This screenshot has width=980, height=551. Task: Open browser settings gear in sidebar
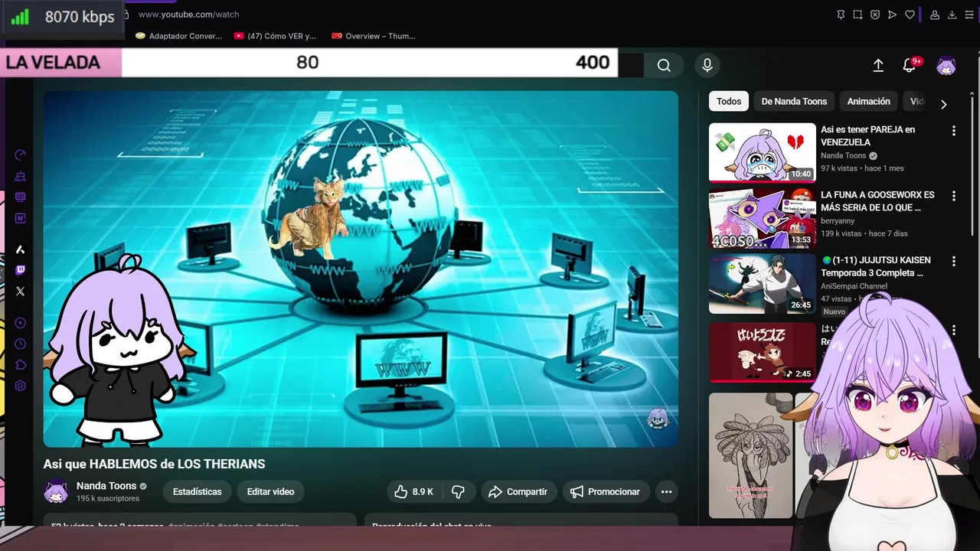click(21, 386)
